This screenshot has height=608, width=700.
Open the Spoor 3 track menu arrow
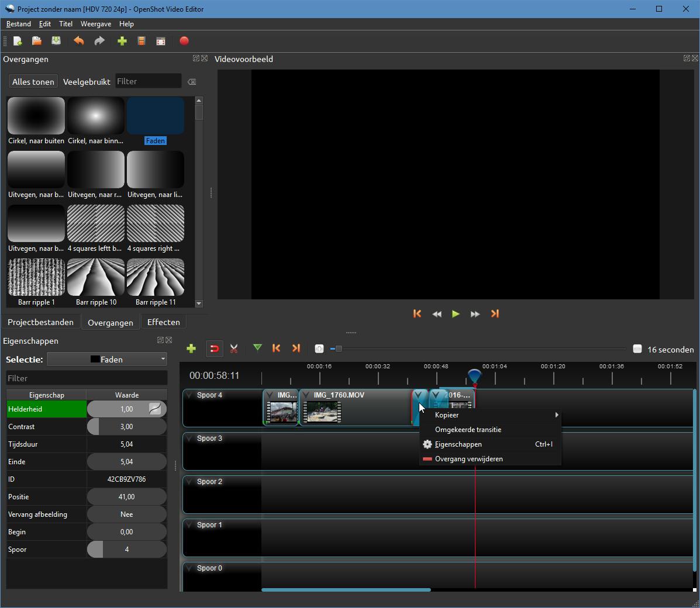click(189, 438)
